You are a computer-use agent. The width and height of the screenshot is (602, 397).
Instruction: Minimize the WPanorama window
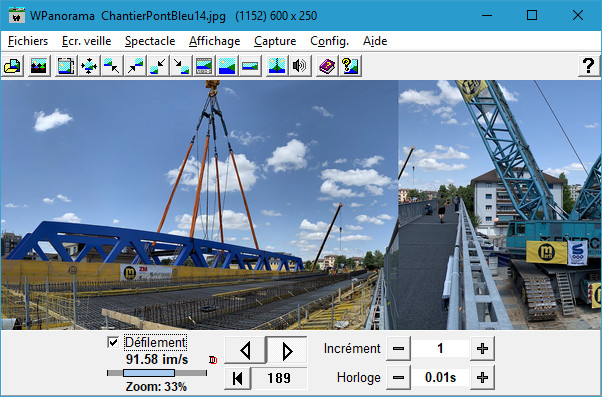click(487, 16)
